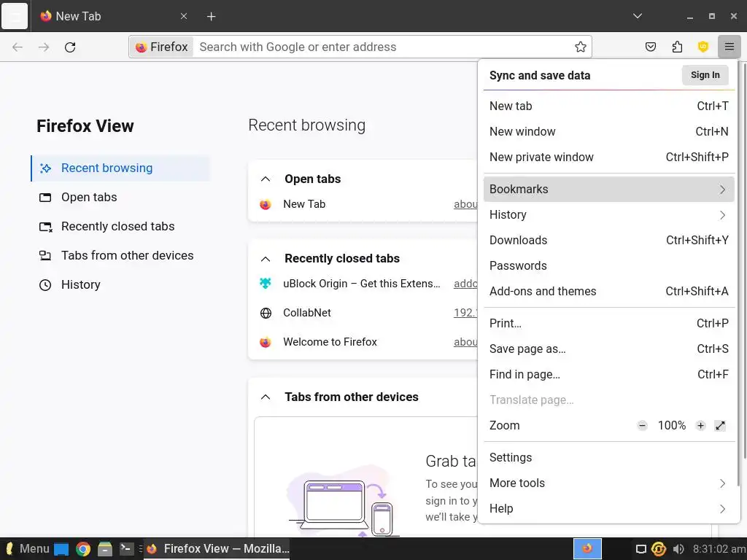Viewport: 747px width, 560px height.
Task: Close the New Tab tab
Action: [184, 16]
